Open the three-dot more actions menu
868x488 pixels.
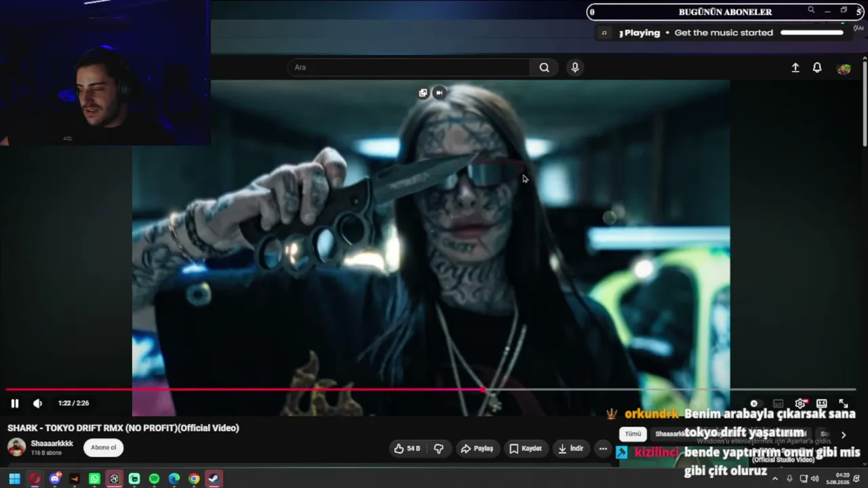click(x=603, y=449)
